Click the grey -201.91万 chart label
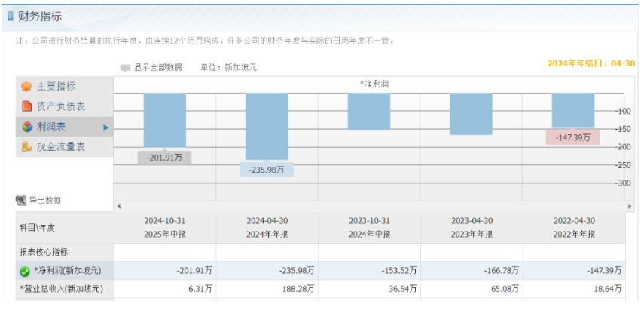 pyautogui.click(x=164, y=158)
